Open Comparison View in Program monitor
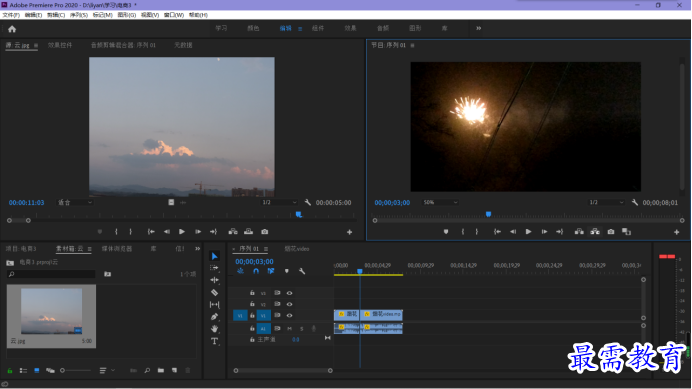Viewport: 692px width, 389px height. click(626, 232)
